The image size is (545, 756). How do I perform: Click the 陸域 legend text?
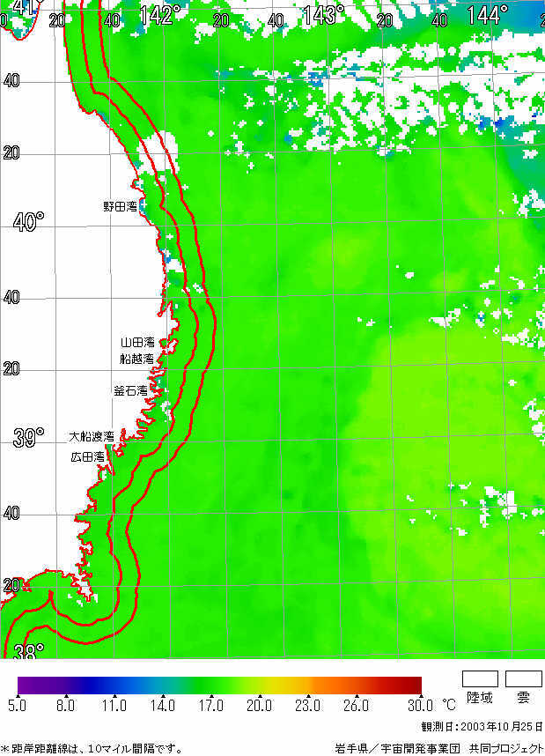(x=480, y=698)
